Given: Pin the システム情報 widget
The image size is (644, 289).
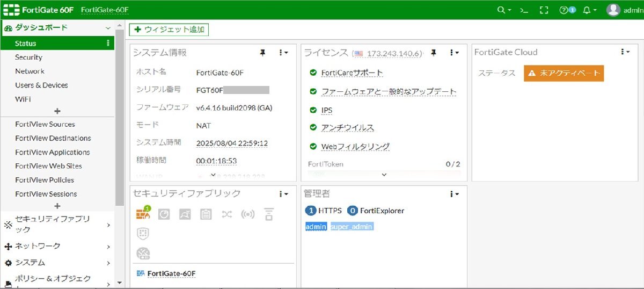Looking at the screenshot, I should tap(262, 52).
